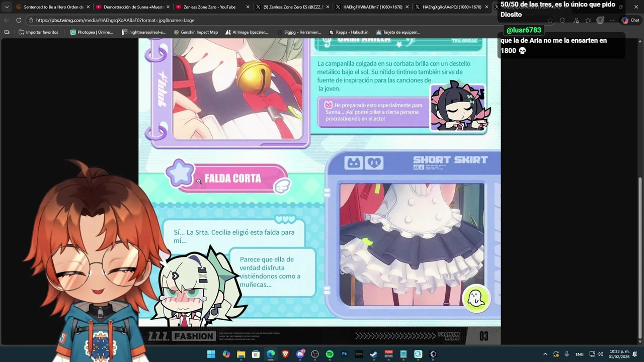Screen dimensions: 644x362
Task: Open 'Photopea | Online...' bookmark
Action: (92, 32)
